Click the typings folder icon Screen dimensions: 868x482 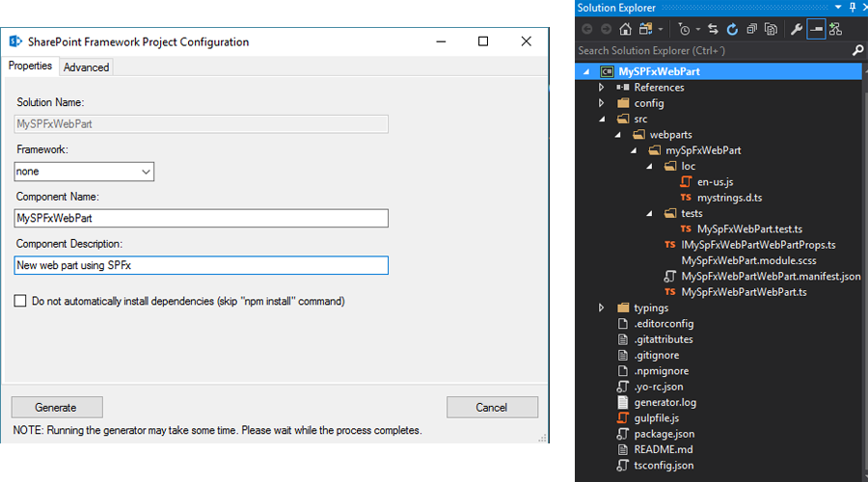(623, 308)
